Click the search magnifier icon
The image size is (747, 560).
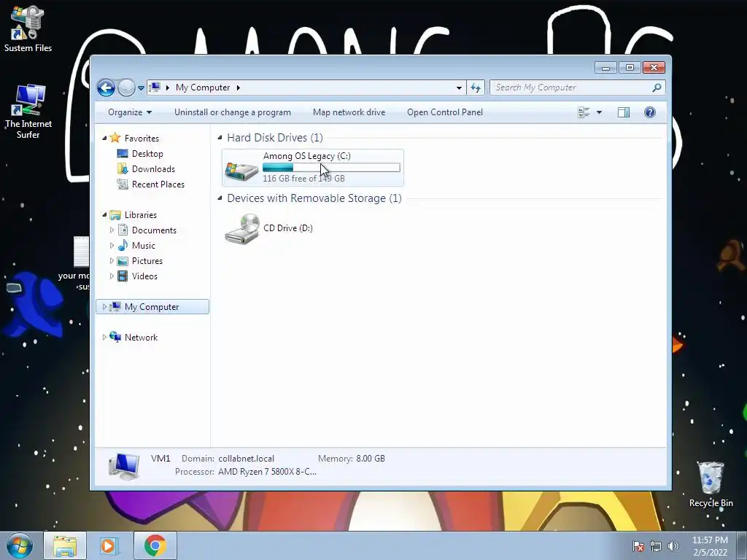coord(657,87)
